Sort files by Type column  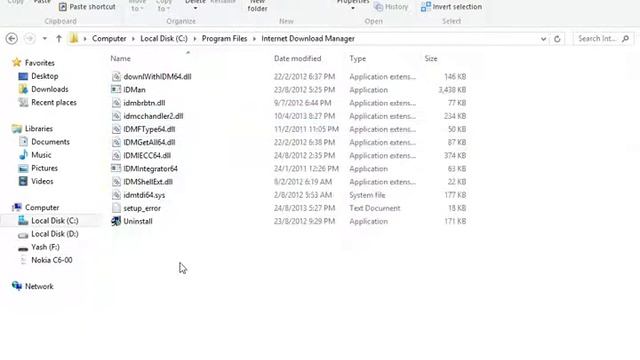tap(358, 58)
